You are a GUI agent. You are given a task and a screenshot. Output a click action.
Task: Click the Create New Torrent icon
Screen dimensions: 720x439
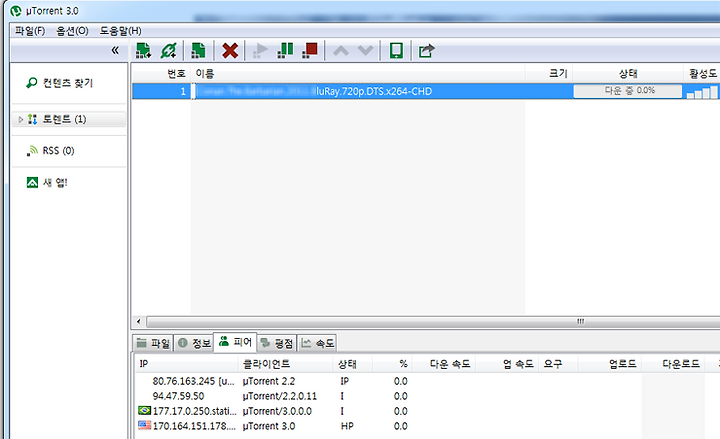pos(198,51)
